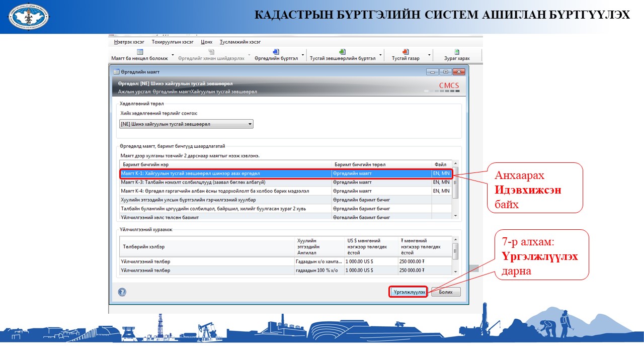Open the Тусгай газар toolbar icon
644x362 pixels.
pos(406,52)
